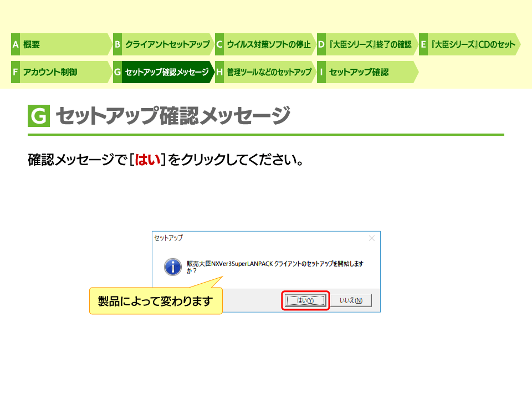Click the セットアップ dialog title text
This screenshot has width=532, height=399.
[x=168, y=238]
